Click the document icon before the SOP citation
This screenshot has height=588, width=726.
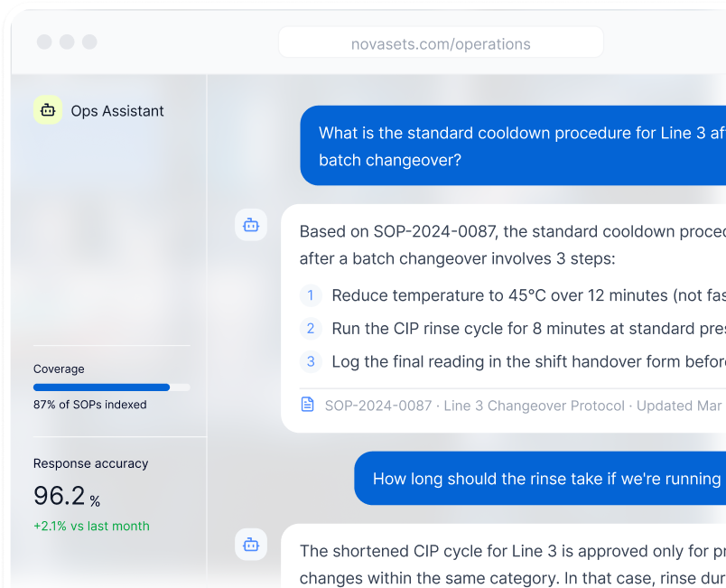[308, 405]
